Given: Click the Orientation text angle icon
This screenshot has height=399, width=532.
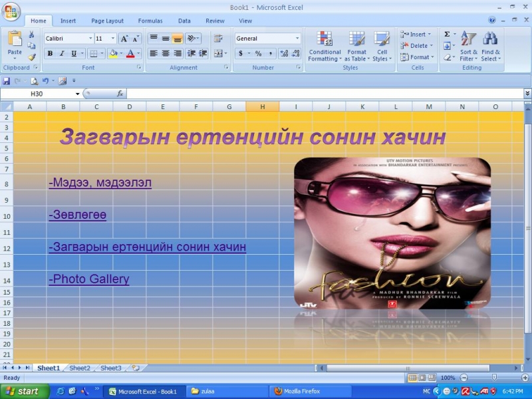Looking at the screenshot, I should coord(192,39).
